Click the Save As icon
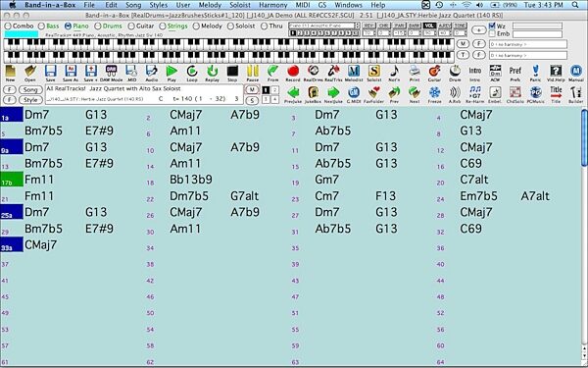 click(71, 73)
